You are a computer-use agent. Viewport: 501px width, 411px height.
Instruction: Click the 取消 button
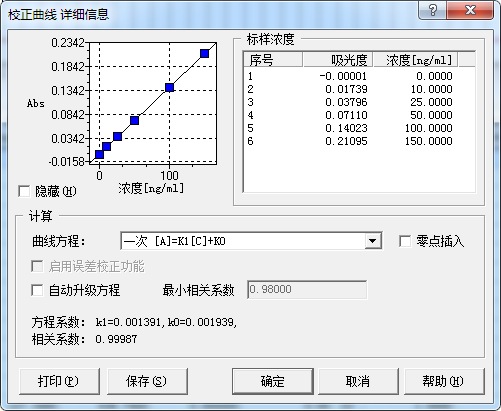tap(358, 381)
